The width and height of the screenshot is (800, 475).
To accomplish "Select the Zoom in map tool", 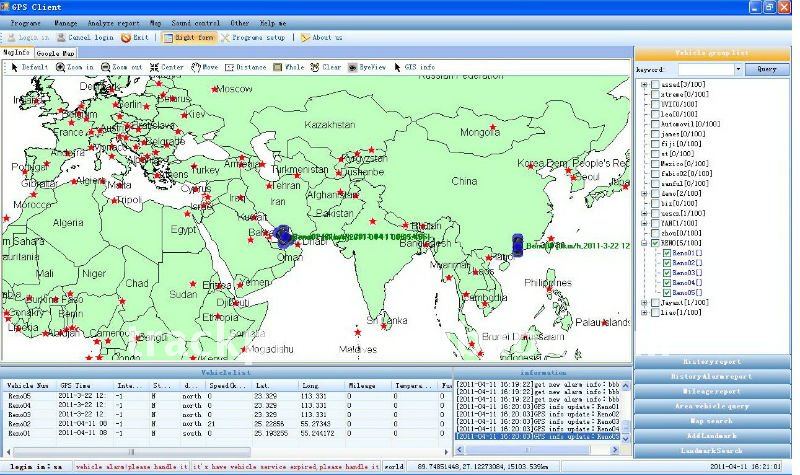I will click(x=75, y=67).
